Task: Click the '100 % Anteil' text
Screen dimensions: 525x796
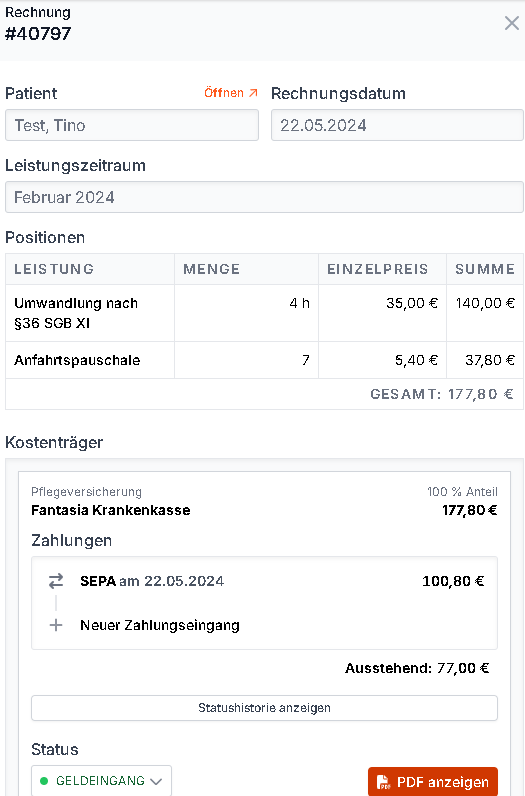Action: (x=462, y=491)
